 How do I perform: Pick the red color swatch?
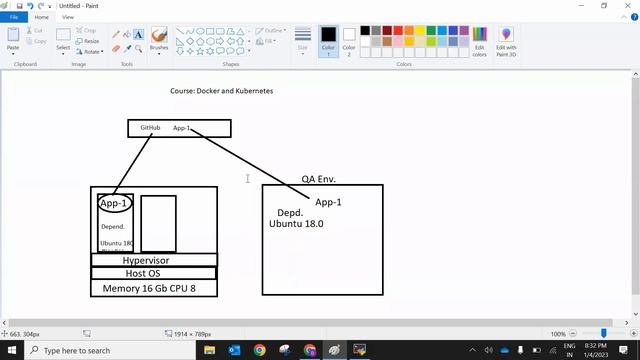point(398,30)
